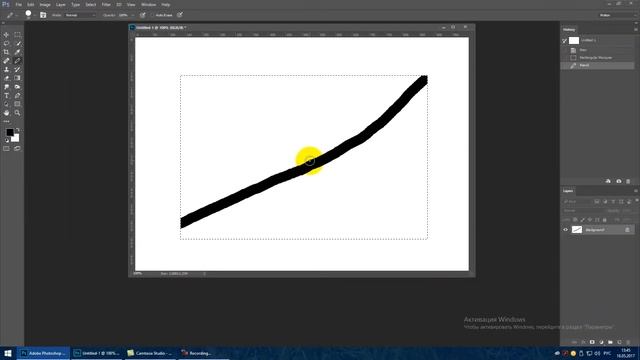This screenshot has height=360, width=640.
Task: Select the Pencil tool in toolbox
Action: tap(17, 61)
